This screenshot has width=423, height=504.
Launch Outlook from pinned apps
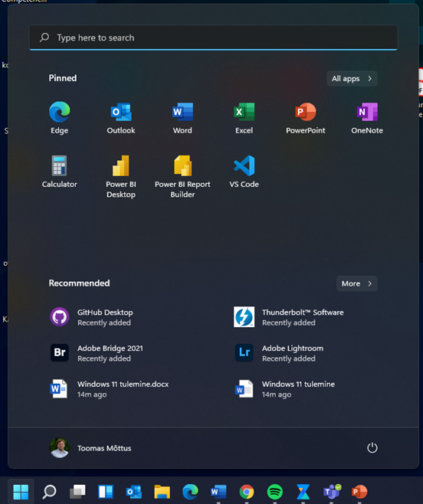pos(121,118)
